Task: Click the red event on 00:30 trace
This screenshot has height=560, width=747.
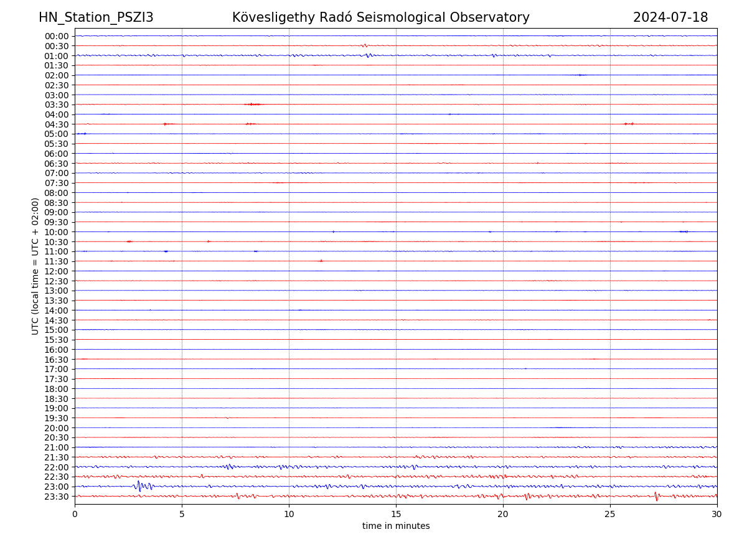Action: (364, 45)
